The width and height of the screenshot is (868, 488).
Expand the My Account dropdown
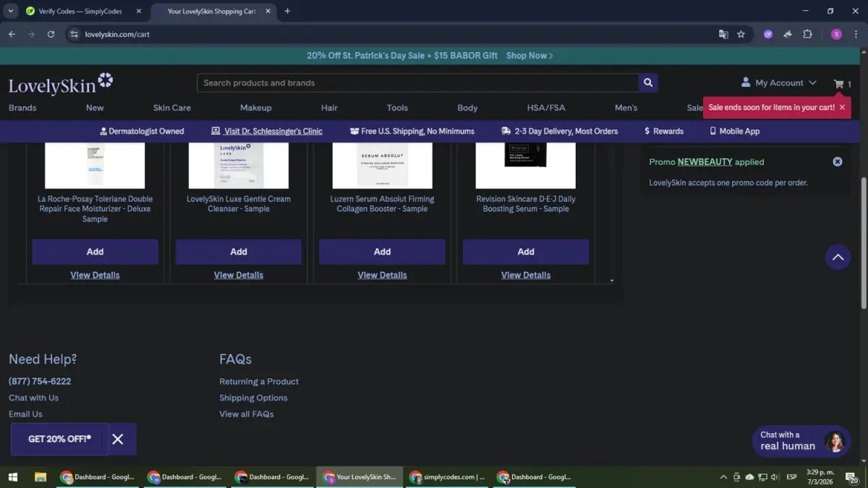[x=778, y=82]
